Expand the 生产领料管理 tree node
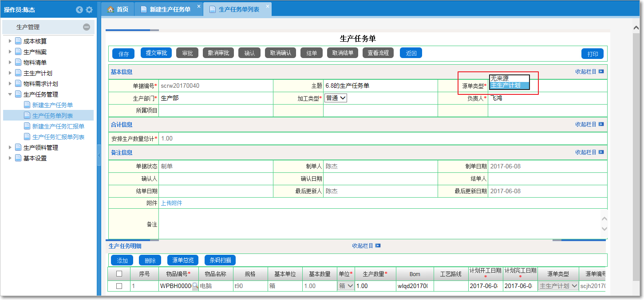This screenshot has height=300, width=644. pyautogui.click(x=11, y=147)
